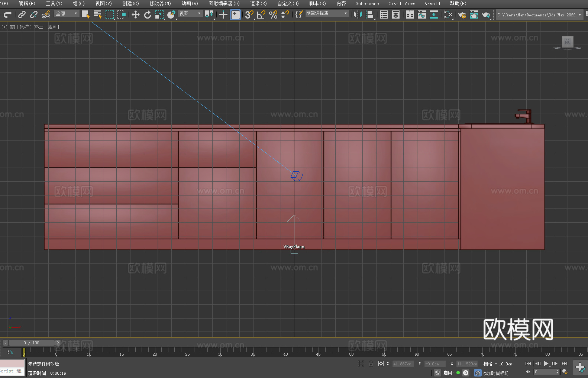Click time slider next frame arrow
The width and height of the screenshot is (588, 378).
[x=58, y=343]
